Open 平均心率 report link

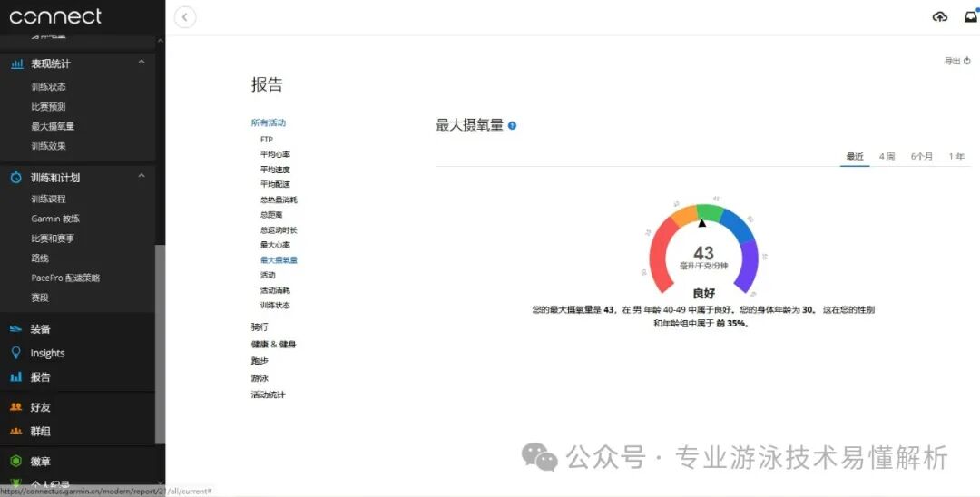pos(275,154)
